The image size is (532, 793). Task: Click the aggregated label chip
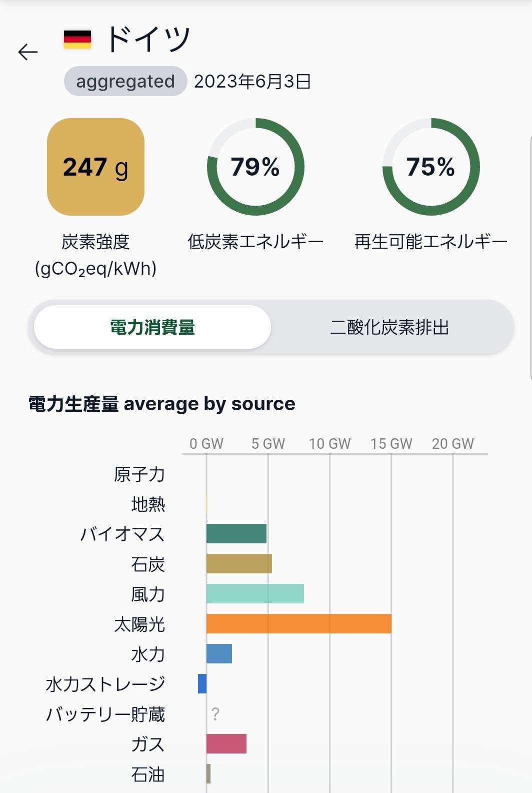125,82
